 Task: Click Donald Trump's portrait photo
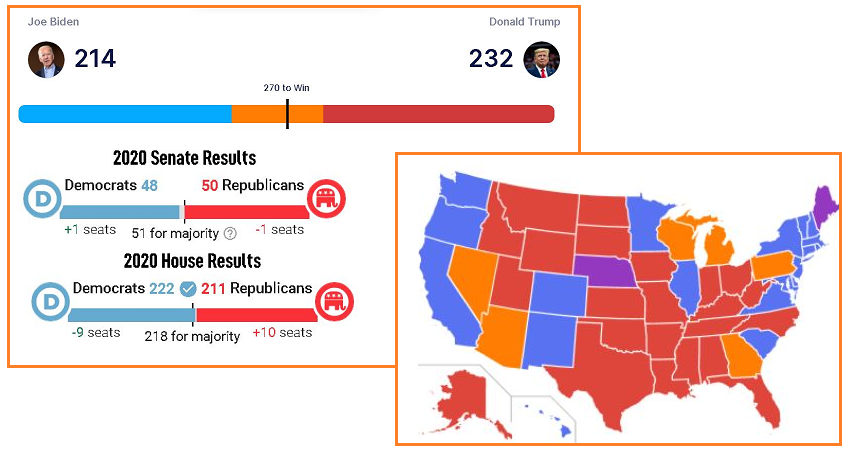point(542,60)
